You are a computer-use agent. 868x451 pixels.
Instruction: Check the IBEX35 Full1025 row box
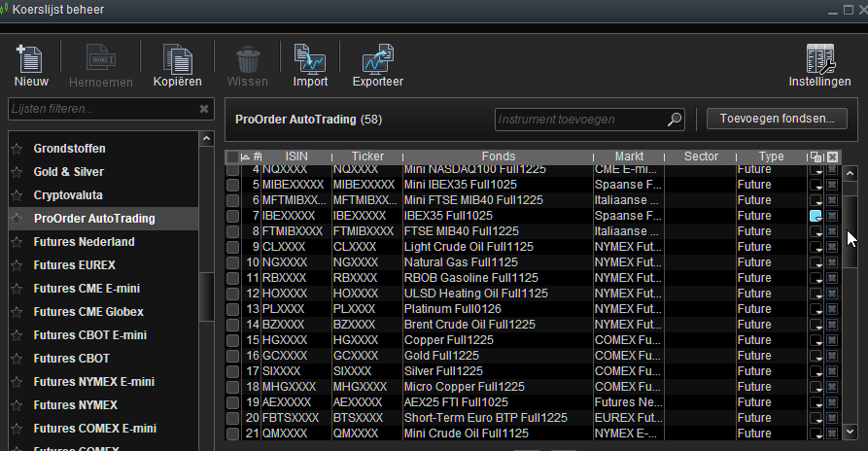tap(232, 216)
